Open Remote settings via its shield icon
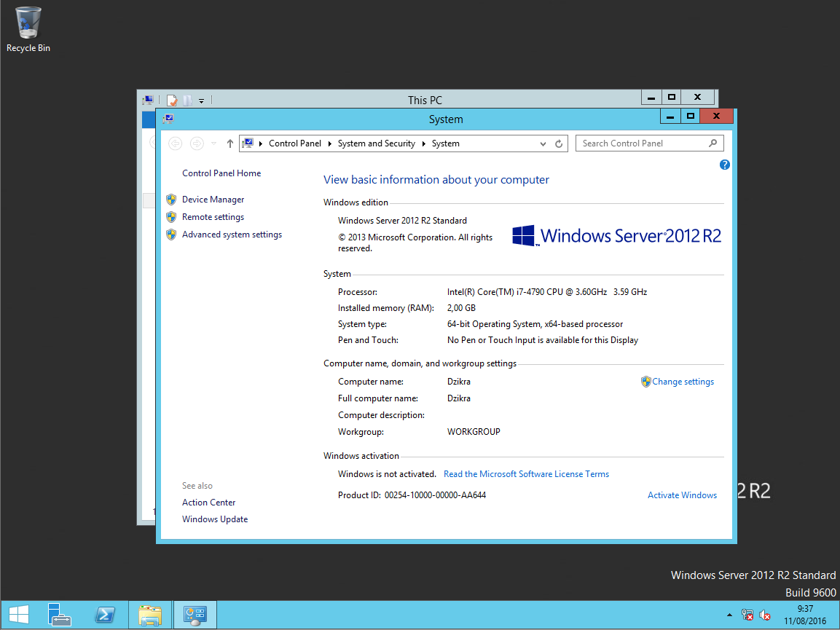 pos(172,216)
